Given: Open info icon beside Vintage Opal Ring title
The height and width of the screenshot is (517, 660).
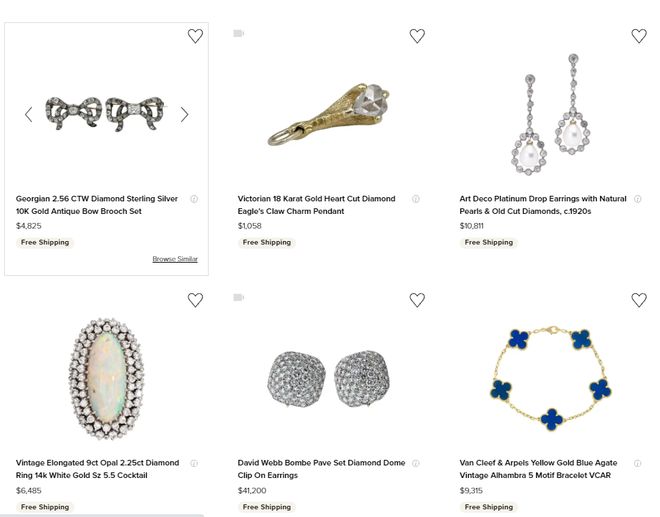Looking at the screenshot, I should pyautogui.click(x=194, y=463).
